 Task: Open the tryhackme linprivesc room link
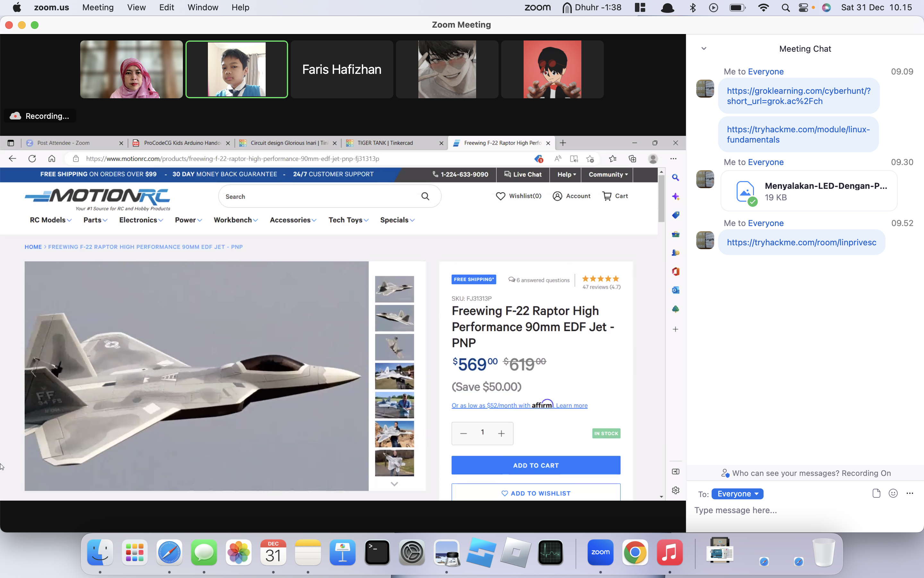coord(801,242)
